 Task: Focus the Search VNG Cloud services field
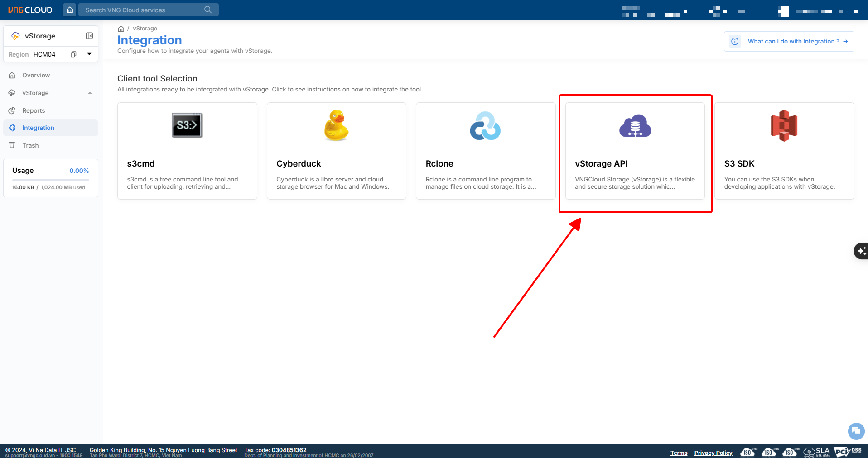pos(140,10)
